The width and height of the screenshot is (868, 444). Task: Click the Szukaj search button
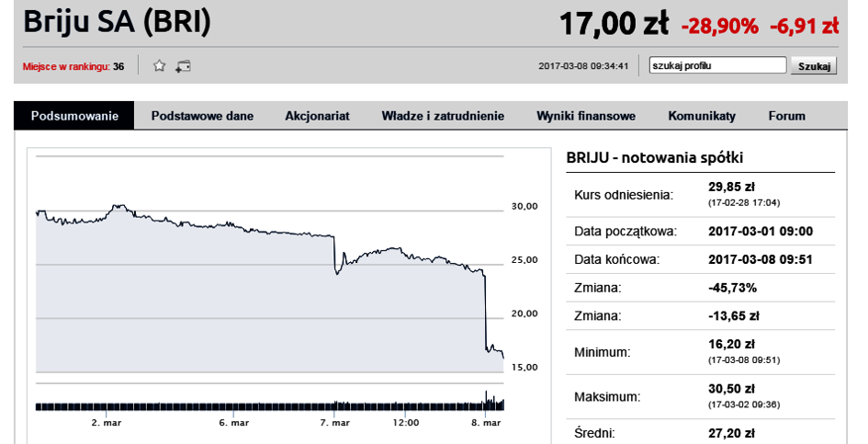point(814,66)
